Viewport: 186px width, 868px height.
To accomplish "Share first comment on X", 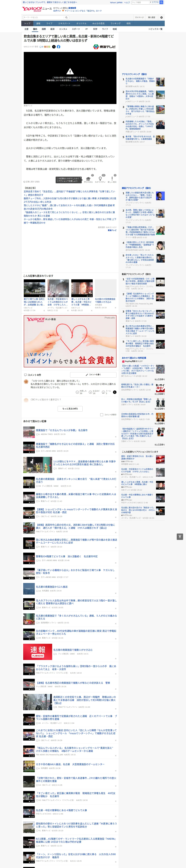I will click(x=114, y=392).
